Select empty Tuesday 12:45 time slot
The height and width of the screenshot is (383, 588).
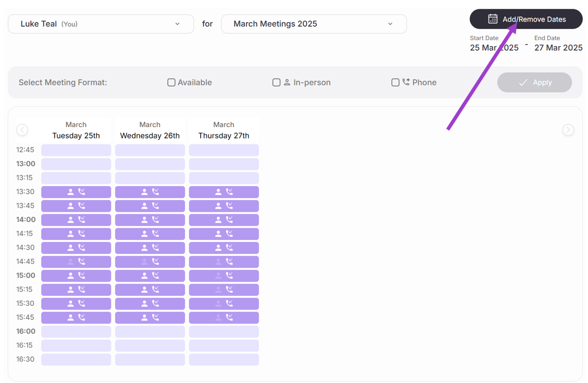point(76,150)
